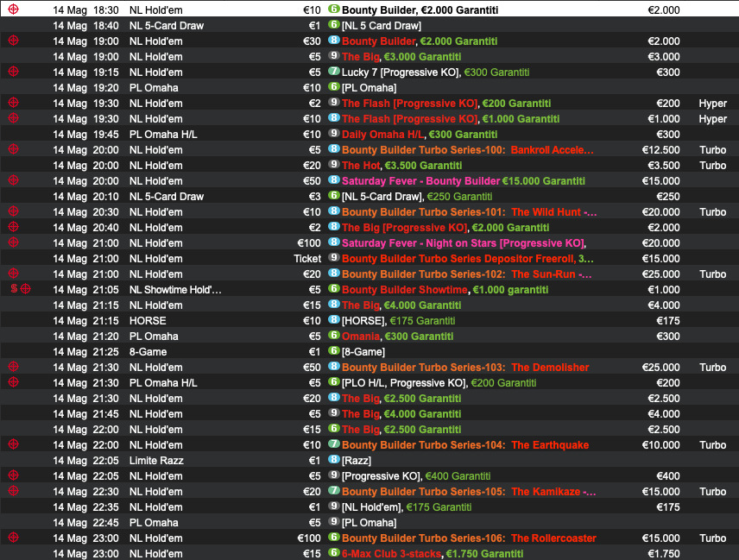Screen dimensions: 739x560
Task: Select the [NL 5-Card Draw], €250 Garantiti entry
Action: point(417,197)
